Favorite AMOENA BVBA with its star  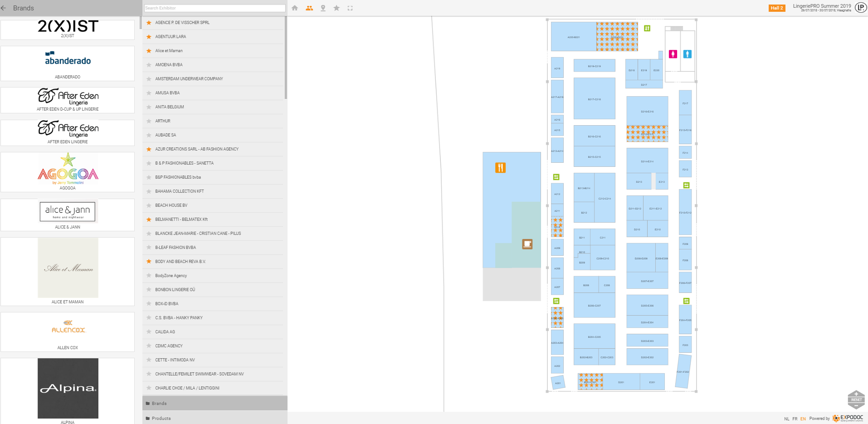coord(149,65)
